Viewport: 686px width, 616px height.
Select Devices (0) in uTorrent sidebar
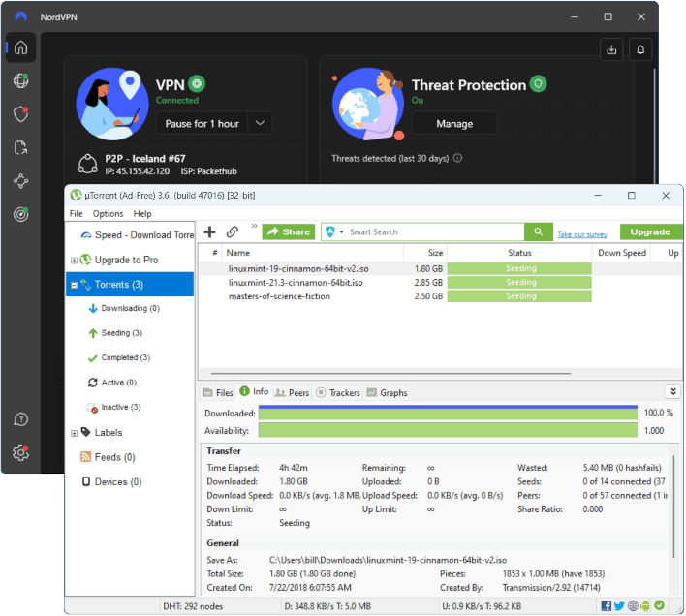click(x=111, y=481)
